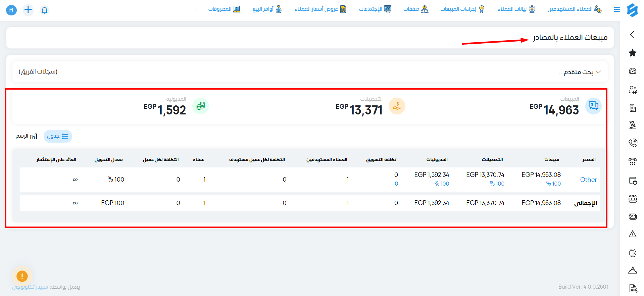Click the orange alert exclamation button
Viewport: 644px width, 296px height.
(x=22, y=276)
